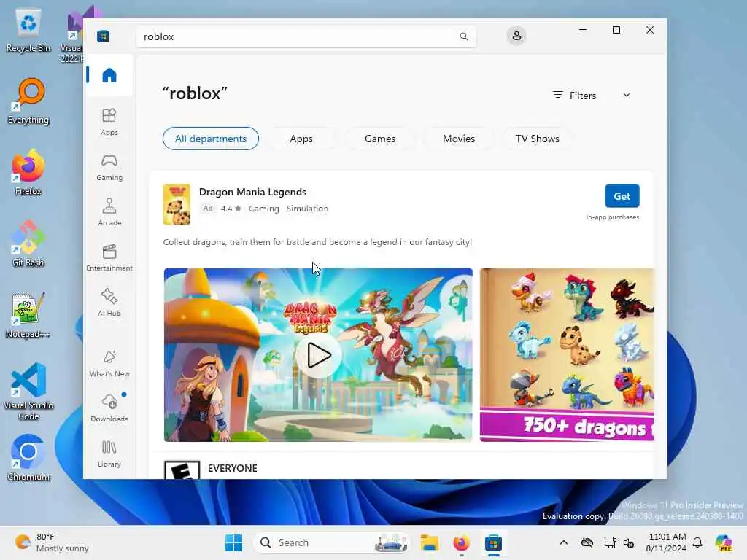Open the Arcade section in sidebar
The height and width of the screenshot is (560, 747).
(109, 212)
